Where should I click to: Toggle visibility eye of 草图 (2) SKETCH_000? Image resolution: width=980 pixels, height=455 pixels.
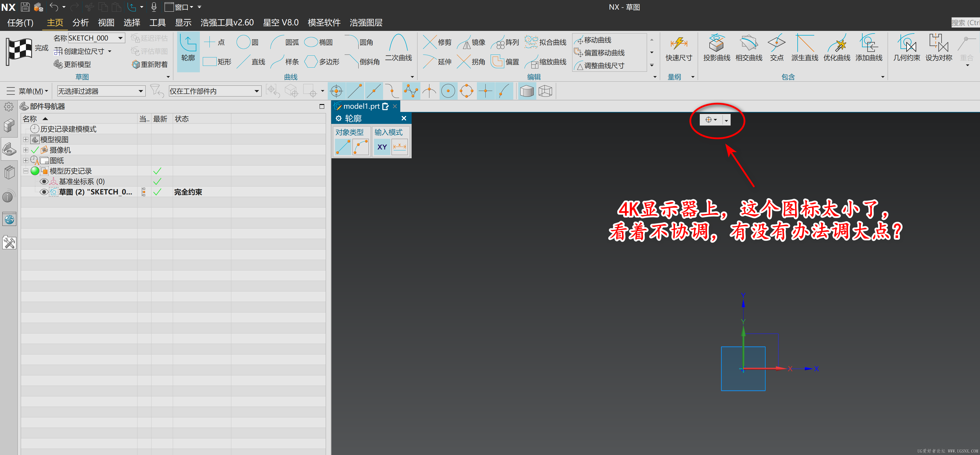(x=44, y=192)
